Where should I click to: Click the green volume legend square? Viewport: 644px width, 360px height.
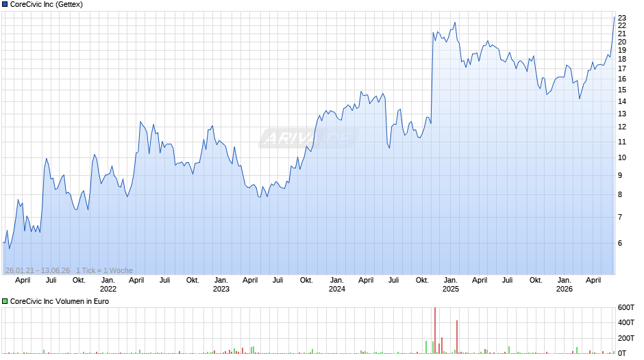(5, 301)
